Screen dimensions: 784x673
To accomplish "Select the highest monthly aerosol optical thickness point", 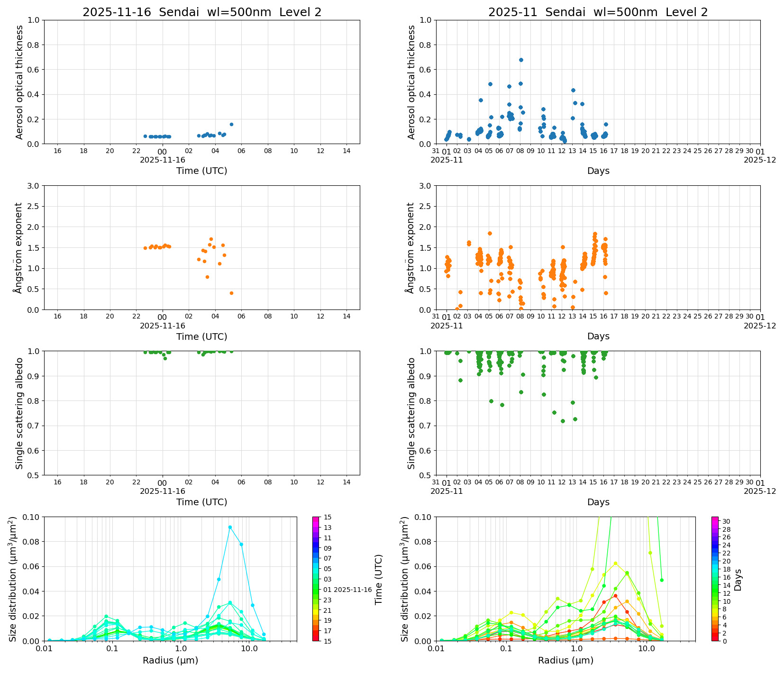I will (x=521, y=60).
